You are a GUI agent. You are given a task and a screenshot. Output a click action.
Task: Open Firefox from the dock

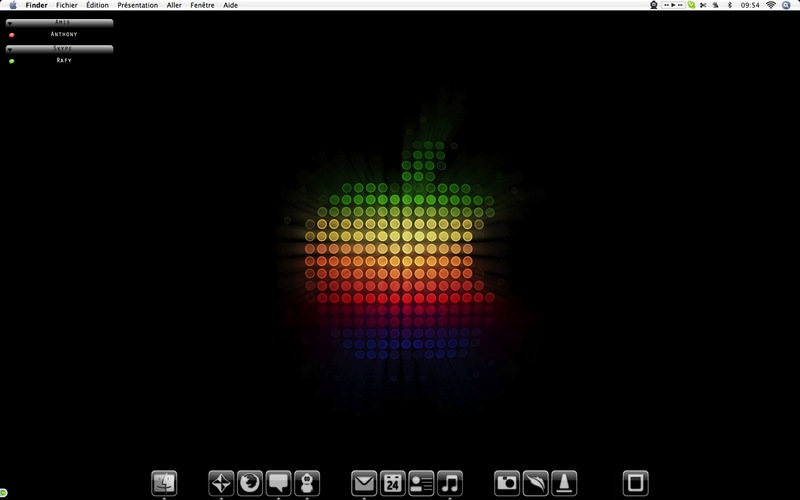pos(250,483)
